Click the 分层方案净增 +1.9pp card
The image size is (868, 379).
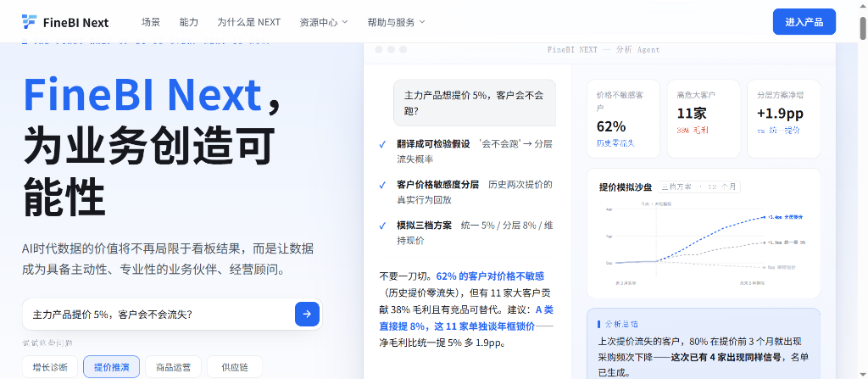(784, 120)
